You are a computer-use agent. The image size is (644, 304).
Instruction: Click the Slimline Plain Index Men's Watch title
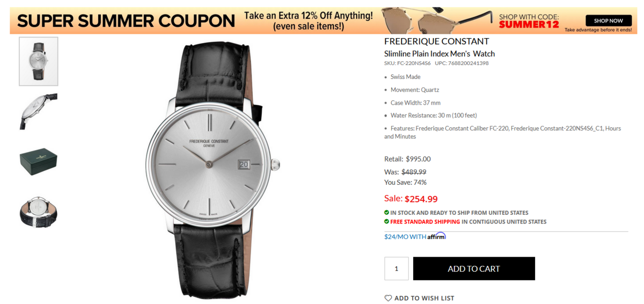440,54
